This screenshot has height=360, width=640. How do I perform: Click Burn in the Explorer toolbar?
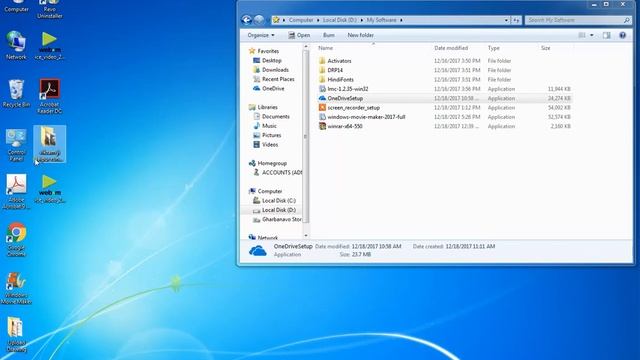click(329, 35)
